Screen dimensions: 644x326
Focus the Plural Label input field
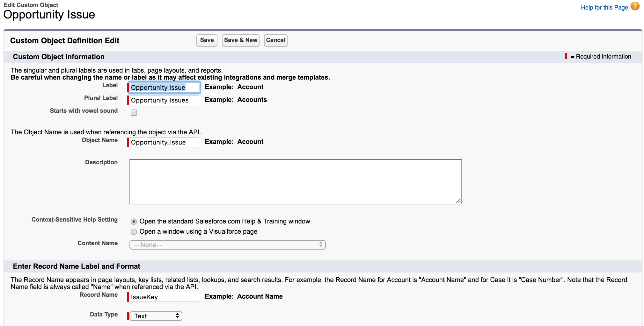pos(164,100)
